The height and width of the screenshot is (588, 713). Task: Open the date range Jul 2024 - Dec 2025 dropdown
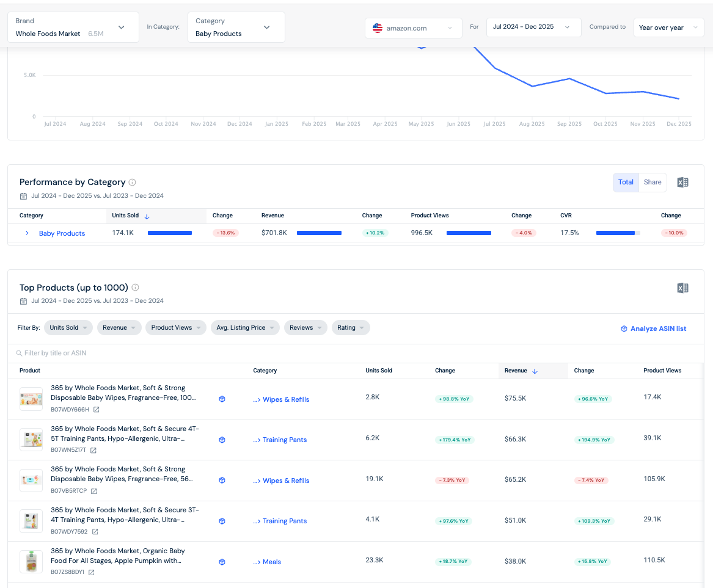(533, 27)
